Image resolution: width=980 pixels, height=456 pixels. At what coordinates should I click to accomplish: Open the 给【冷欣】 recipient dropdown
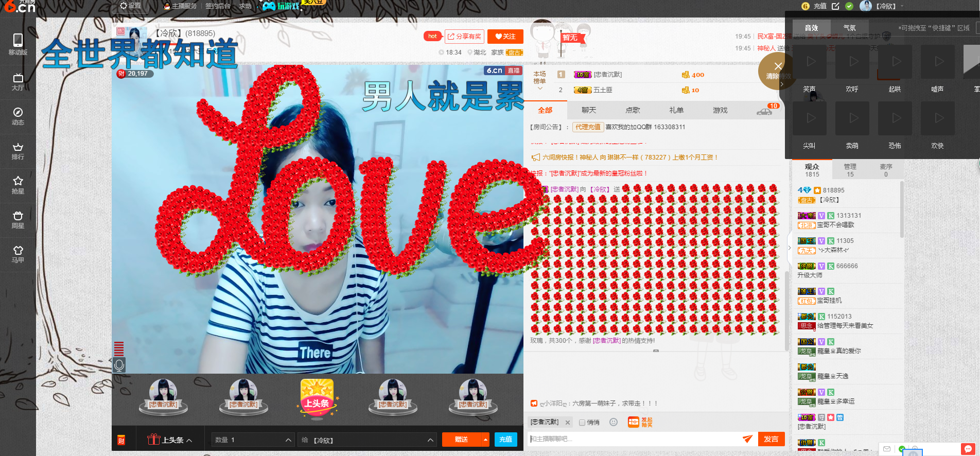coord(367,440)
